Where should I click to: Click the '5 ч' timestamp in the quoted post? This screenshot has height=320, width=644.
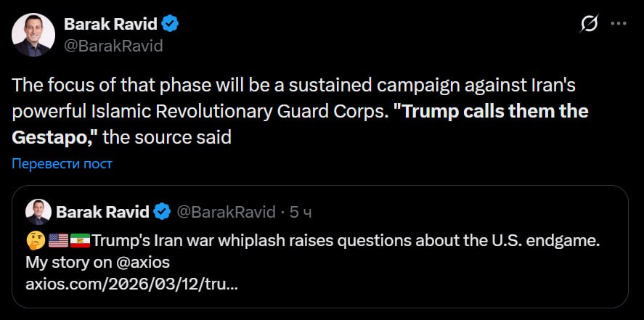[x=301, y=212]
